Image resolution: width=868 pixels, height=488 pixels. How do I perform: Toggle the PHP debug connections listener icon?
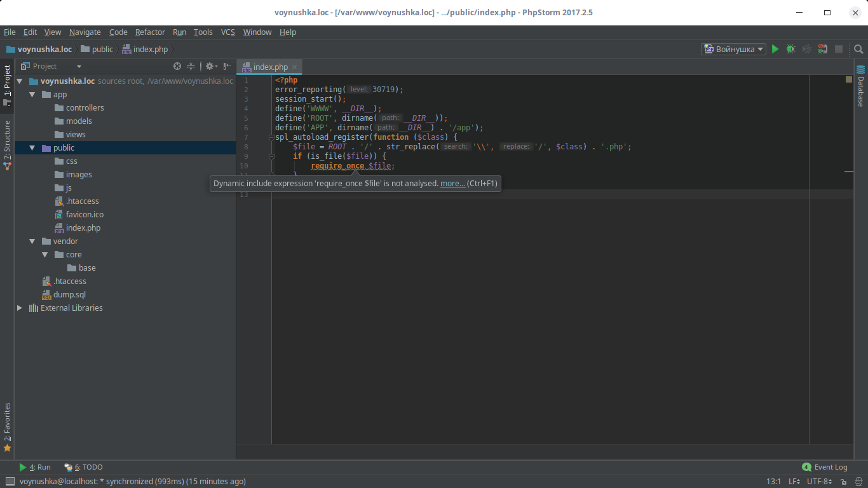tap(823, 49)
